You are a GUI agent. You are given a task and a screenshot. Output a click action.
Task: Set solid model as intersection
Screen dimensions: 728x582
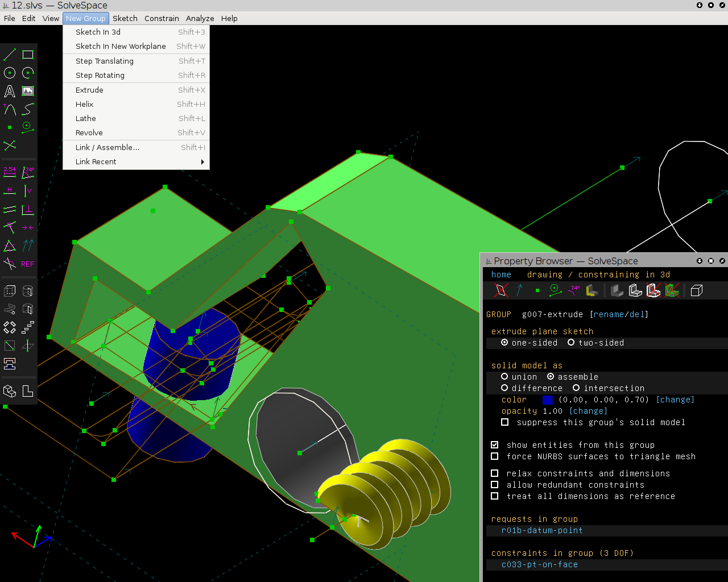609,388
